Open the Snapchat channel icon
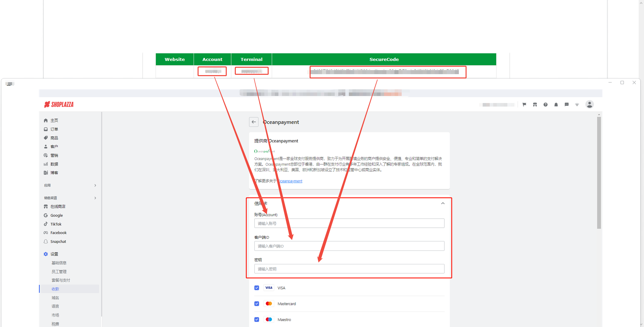644x327 pixels. (46, 241)
